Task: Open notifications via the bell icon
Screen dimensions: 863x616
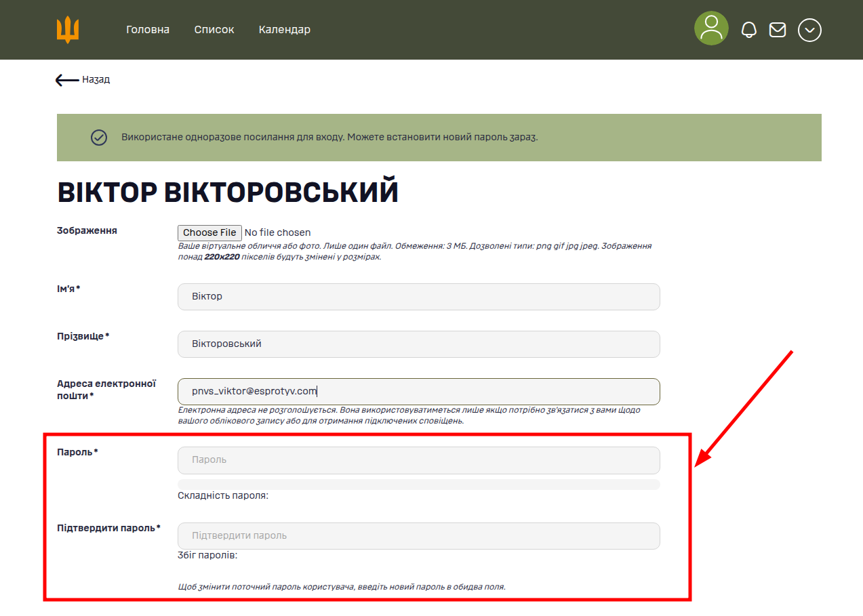Action: (748, 28)
